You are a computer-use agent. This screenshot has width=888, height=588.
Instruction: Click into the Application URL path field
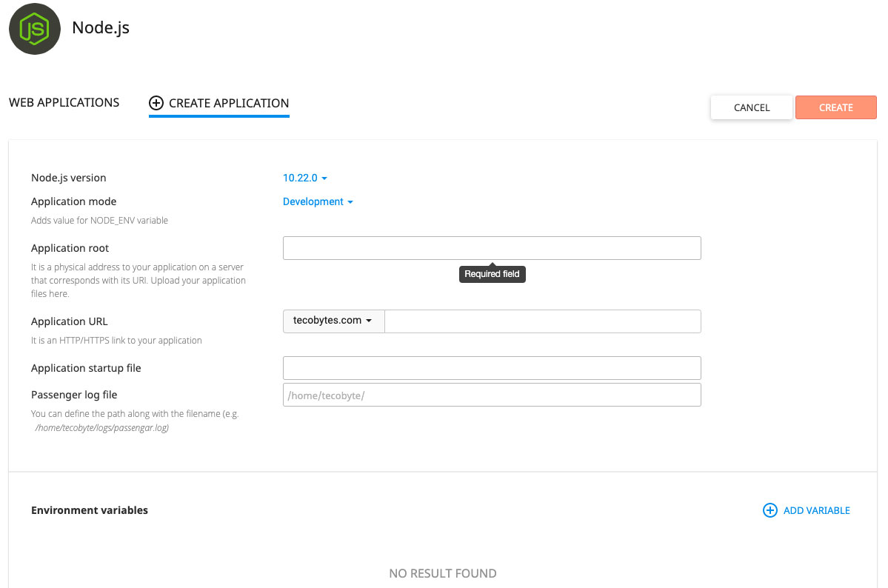pyautogui.click(x=543, y=321)
